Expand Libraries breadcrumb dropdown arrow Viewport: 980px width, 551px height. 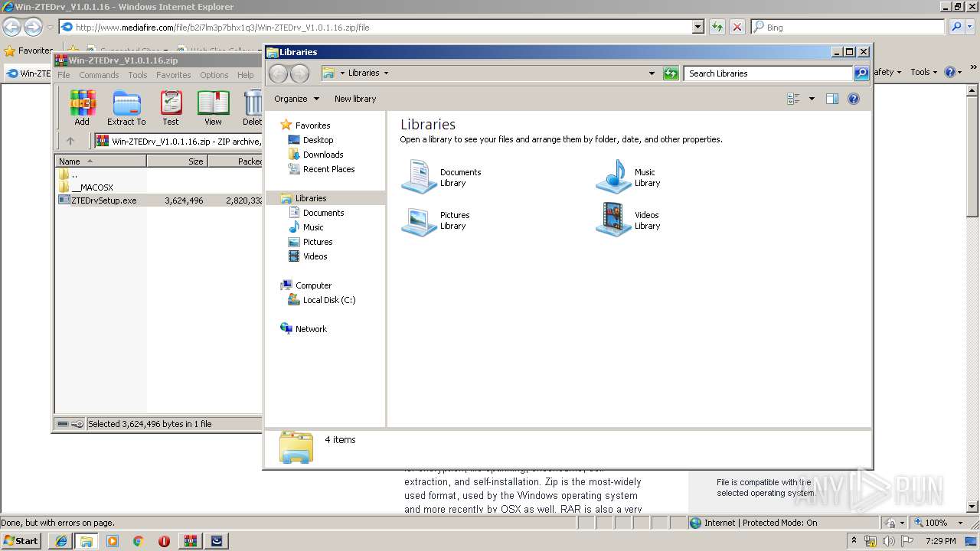386,73
